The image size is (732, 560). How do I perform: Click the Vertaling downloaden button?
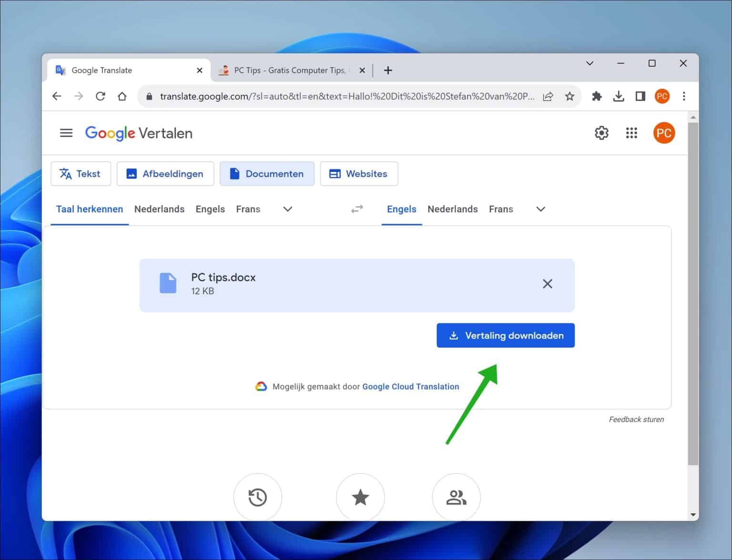click(505, 335)
